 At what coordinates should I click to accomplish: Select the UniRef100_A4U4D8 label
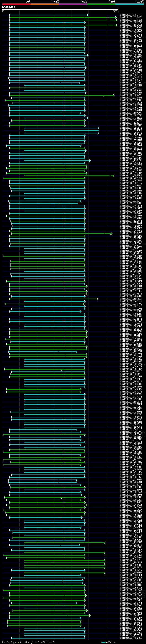(x=131, y=50)
